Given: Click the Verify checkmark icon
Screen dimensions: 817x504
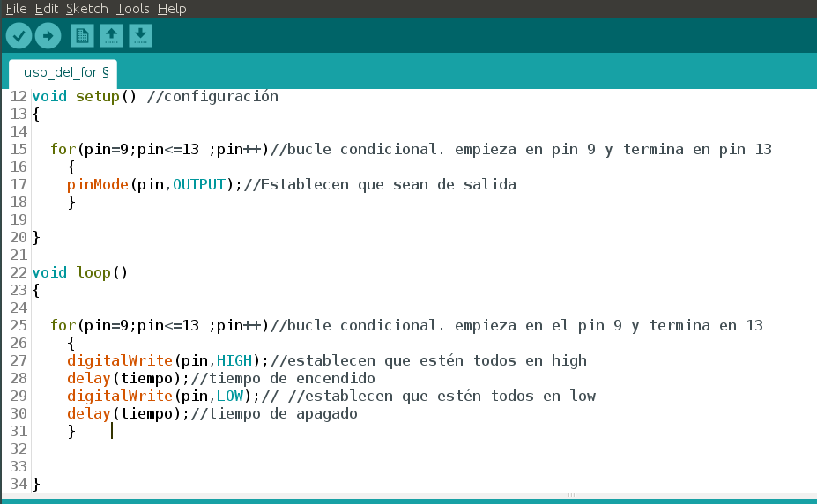Looking at the screenshot, I should coord(19,36).
